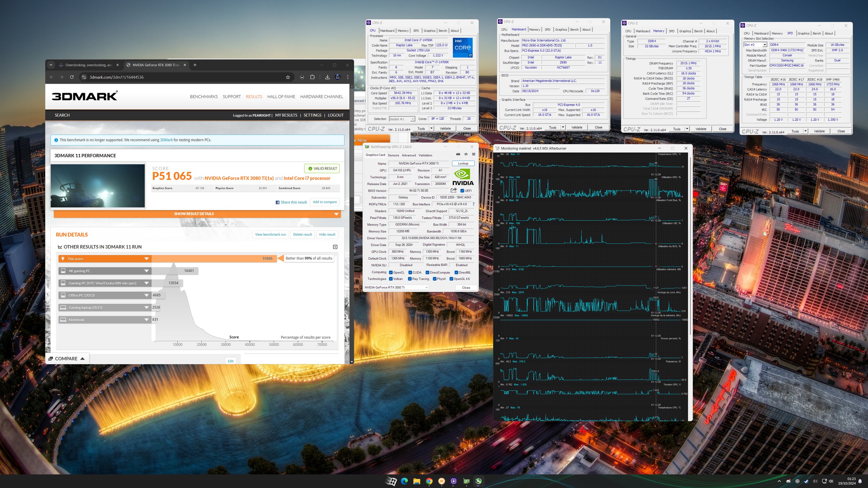Screen dimensions: 868x488
Task: Switch to the Advanced tab in GPU-Z
Action: [409, 155]
